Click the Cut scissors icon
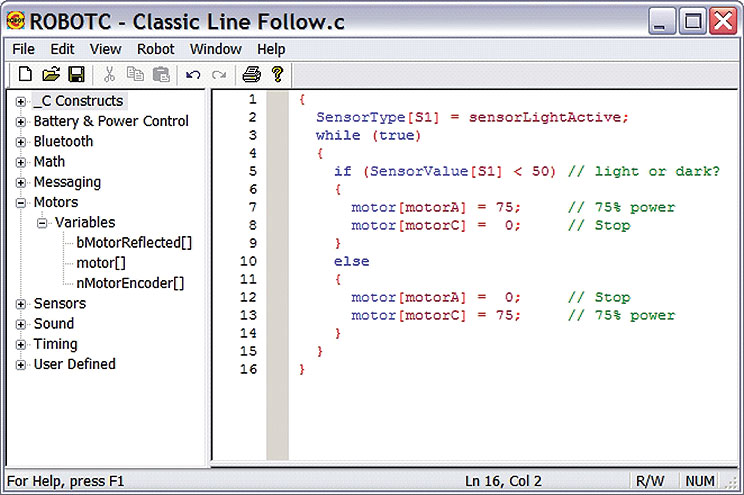 (109, 74)
